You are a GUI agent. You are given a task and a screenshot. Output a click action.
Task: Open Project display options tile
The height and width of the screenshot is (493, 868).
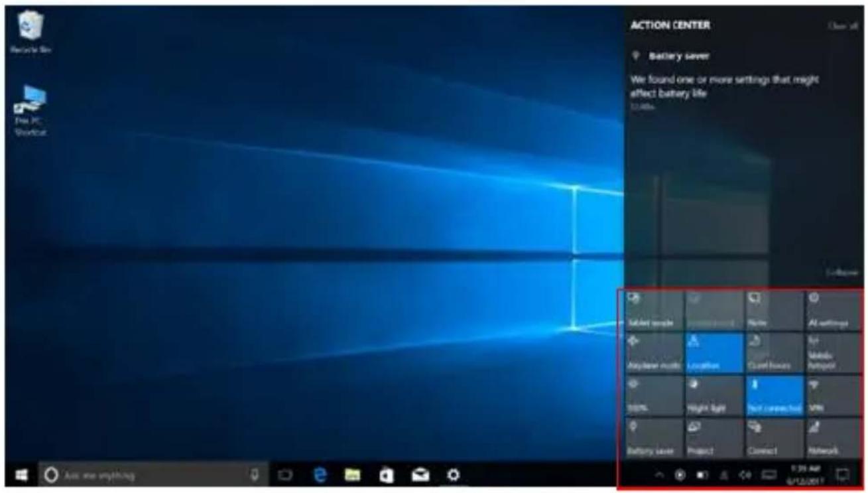[714, 438]
